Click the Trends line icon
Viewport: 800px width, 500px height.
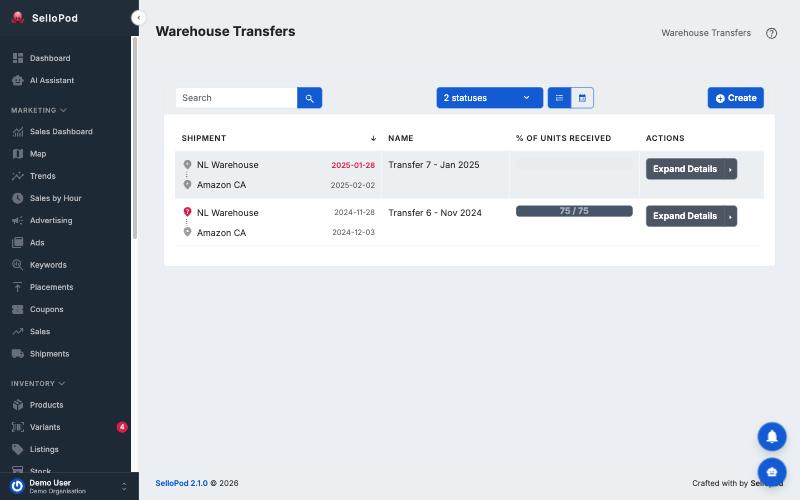[x=18, y=176]
